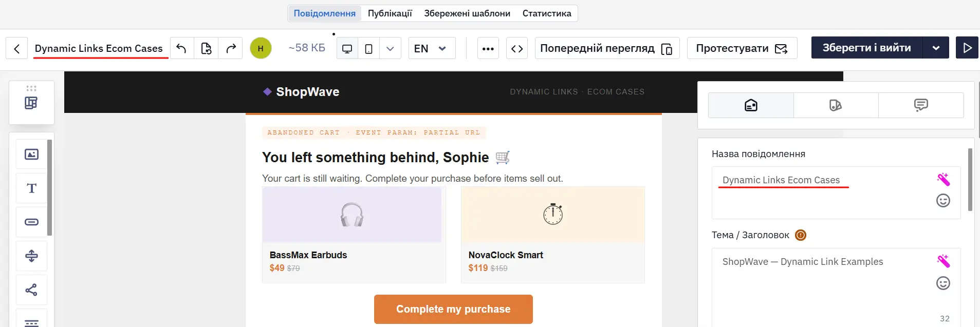Screen dimensions: 980x327
Task: Open the Статистика tab
Action: [547, 13]
